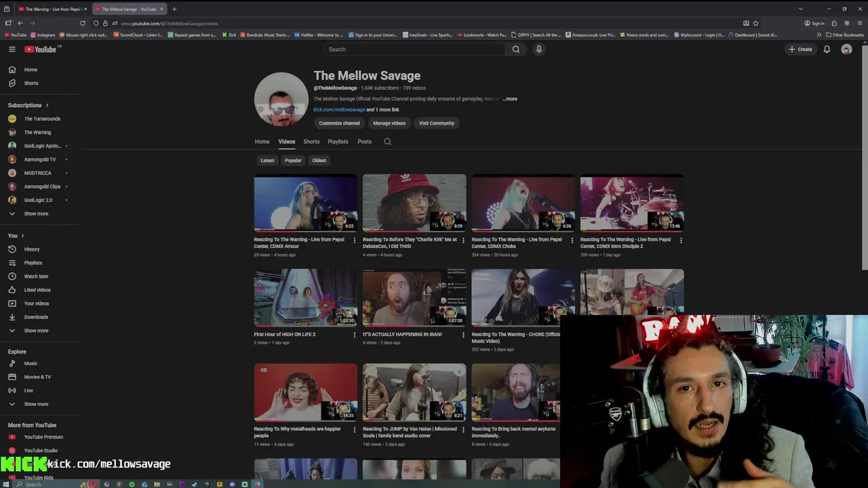
Task: Open YouTube Premium link
Action: (43, 436)
